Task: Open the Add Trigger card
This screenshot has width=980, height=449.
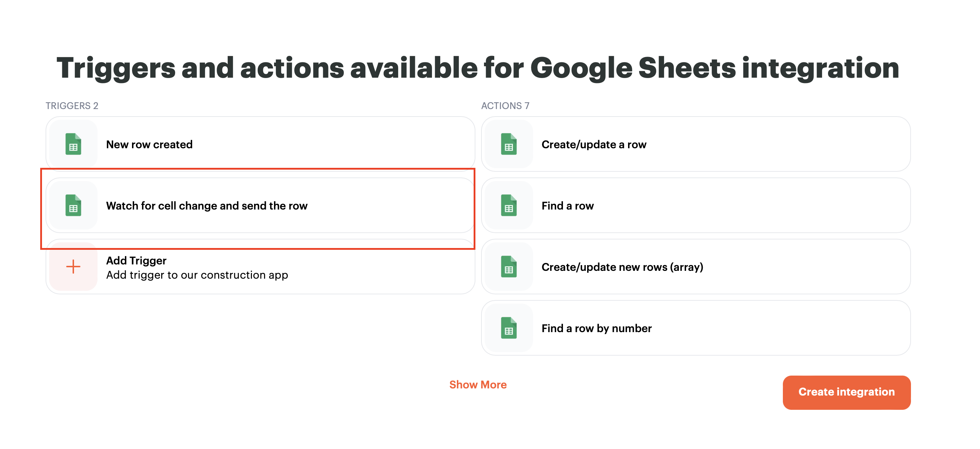Action: coord(260,267)
